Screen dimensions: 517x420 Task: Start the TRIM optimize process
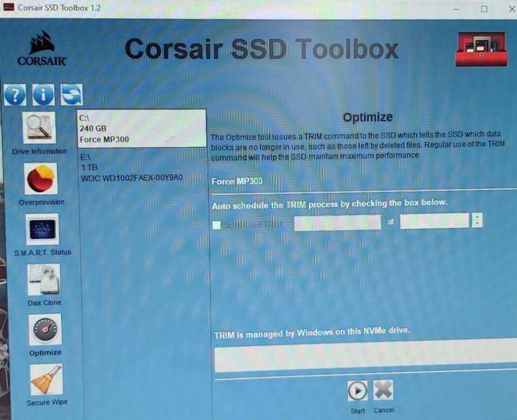357,391
